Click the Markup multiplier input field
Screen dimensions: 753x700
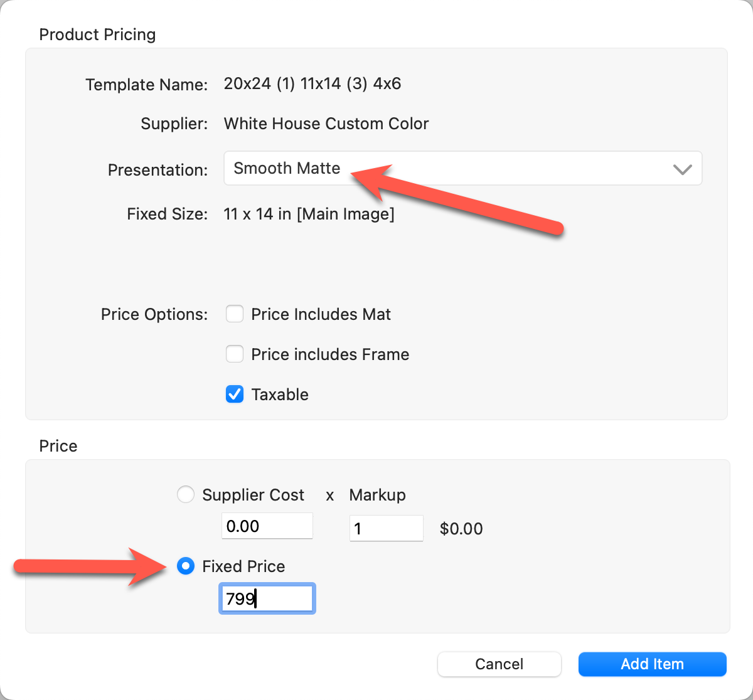(x=386, y=528)
